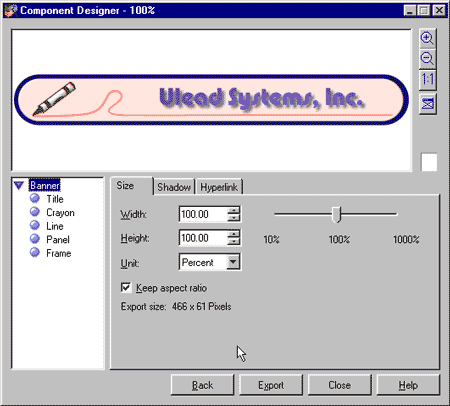Open the Unit dropdown arrow
The height and width of the screenshot is (406, 450).
click(x=233, y=262)
